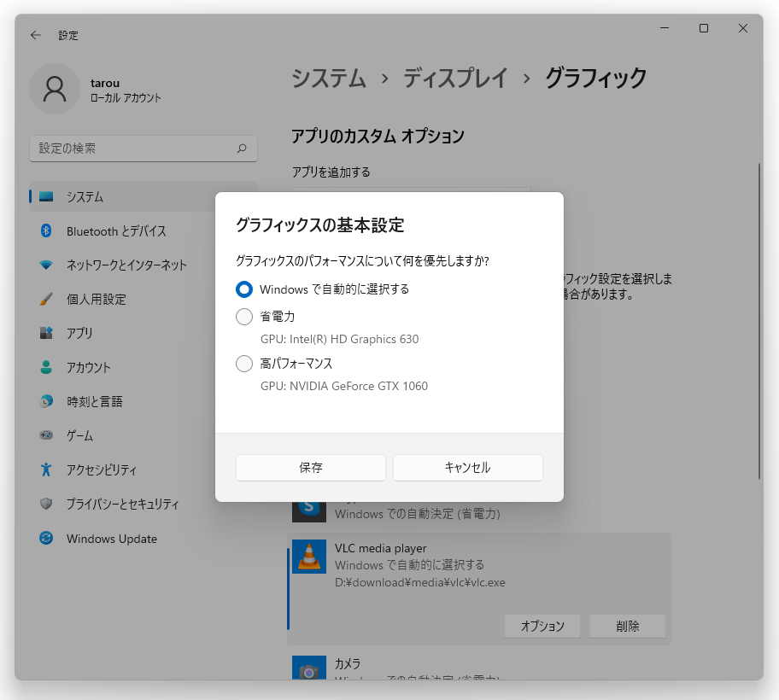Image resolution: width=779 pixels, height=700 pixels.
Task: Click the グラフィックスの基本設定 dialog title
Action: tap(320, 225)
